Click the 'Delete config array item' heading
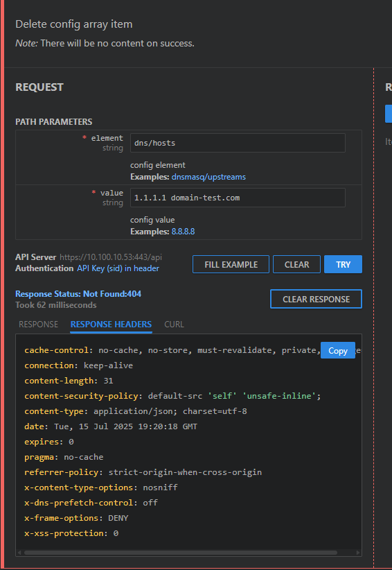392x570 pixels. pyautogui.click(x=74, y=24)
